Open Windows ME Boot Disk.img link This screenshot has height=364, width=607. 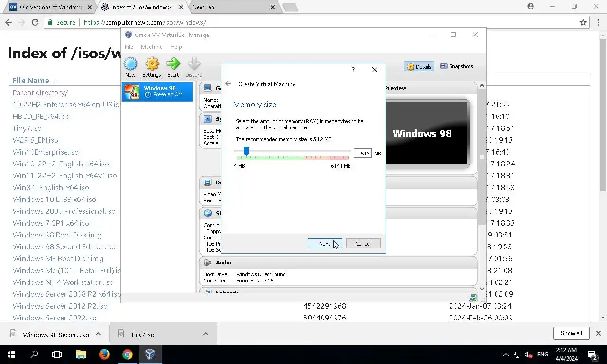58,259
